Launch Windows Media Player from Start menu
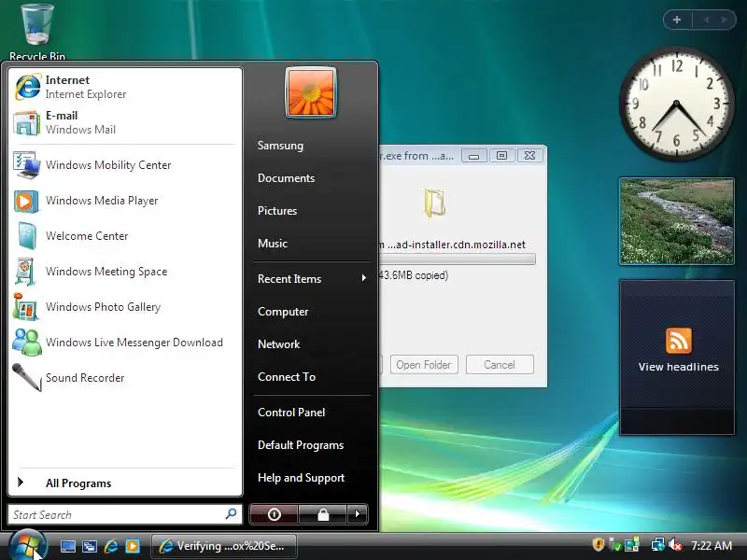 (125, 201)
